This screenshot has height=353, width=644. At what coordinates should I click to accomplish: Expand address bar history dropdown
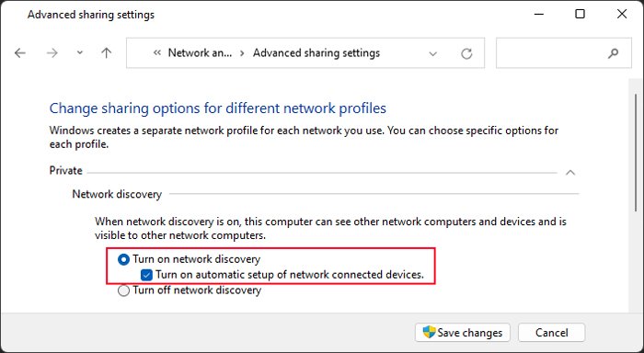(x=433, y=53)
